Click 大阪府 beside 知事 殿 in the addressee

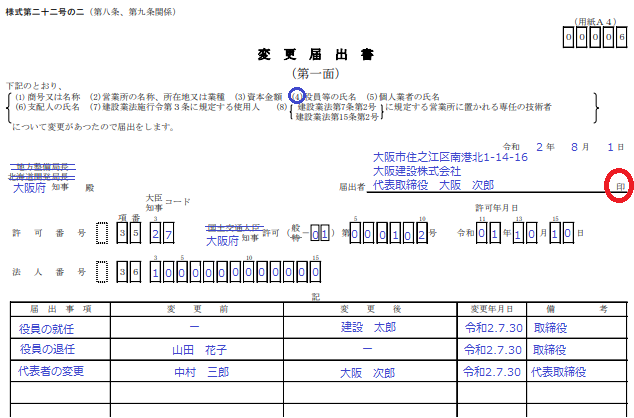click(29, 188)
